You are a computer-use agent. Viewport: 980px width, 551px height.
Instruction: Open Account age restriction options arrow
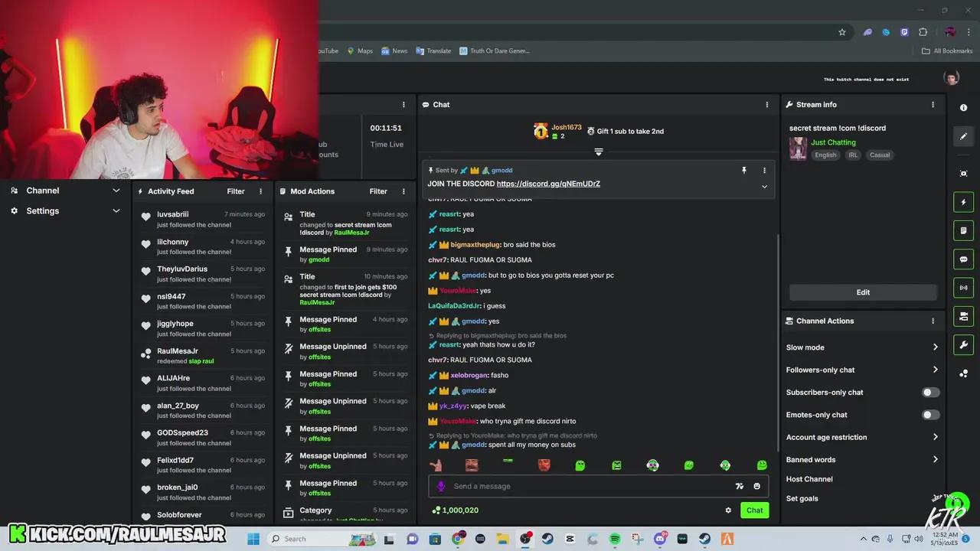tap(935, 438)
